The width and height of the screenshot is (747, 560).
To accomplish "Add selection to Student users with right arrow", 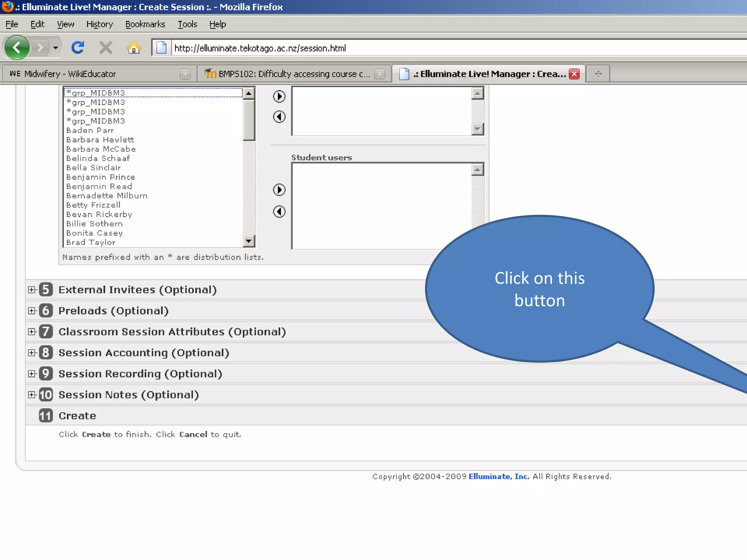I will (279, 190).
